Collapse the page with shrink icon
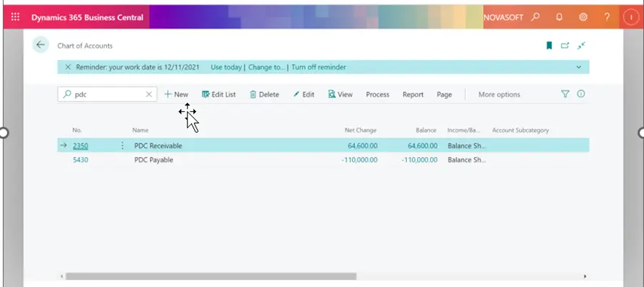This screenshot has width=644, height=287. [x=581, y=46]
